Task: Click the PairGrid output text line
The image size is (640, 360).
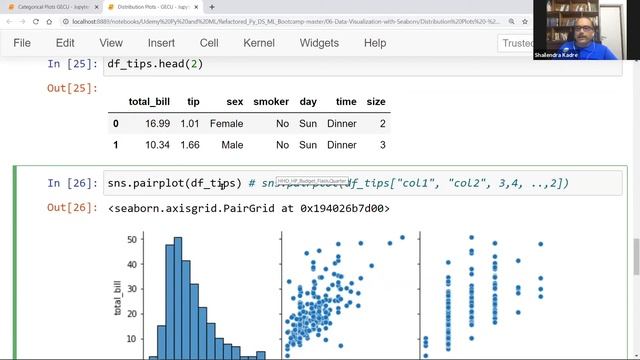Action: coord(249,209)
